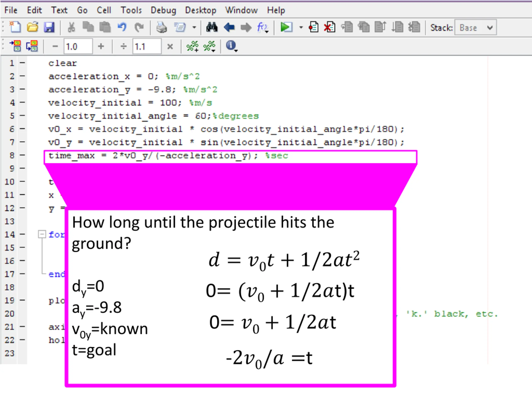Go back with blue left arrow
This screenshot has width=532, height=399.
(x=229, y=27)
